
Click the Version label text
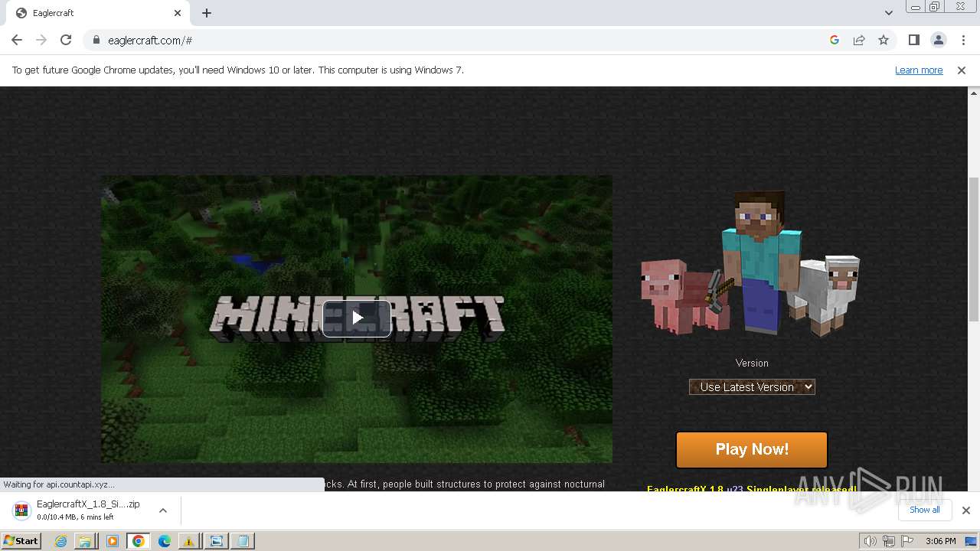point(752,363)
